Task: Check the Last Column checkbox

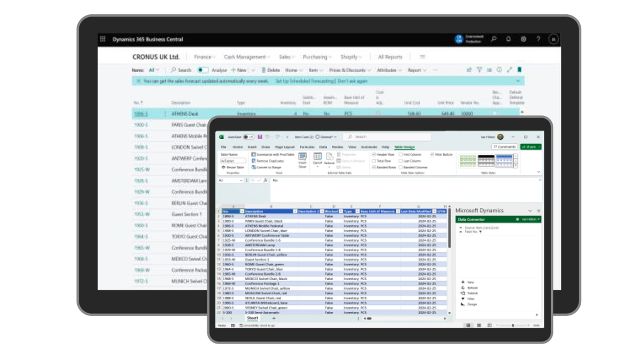Action: [400, 161]
